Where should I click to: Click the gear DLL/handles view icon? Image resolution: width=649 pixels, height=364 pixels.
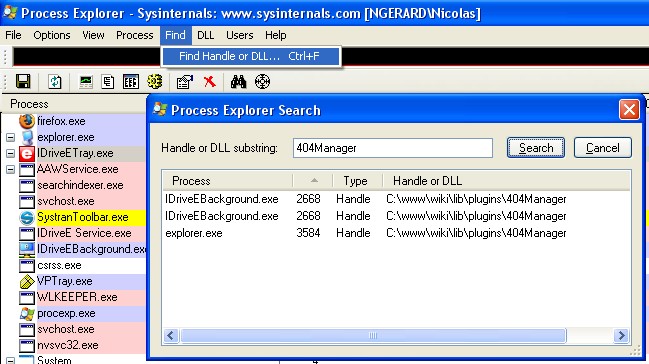(x=155, y=82)
